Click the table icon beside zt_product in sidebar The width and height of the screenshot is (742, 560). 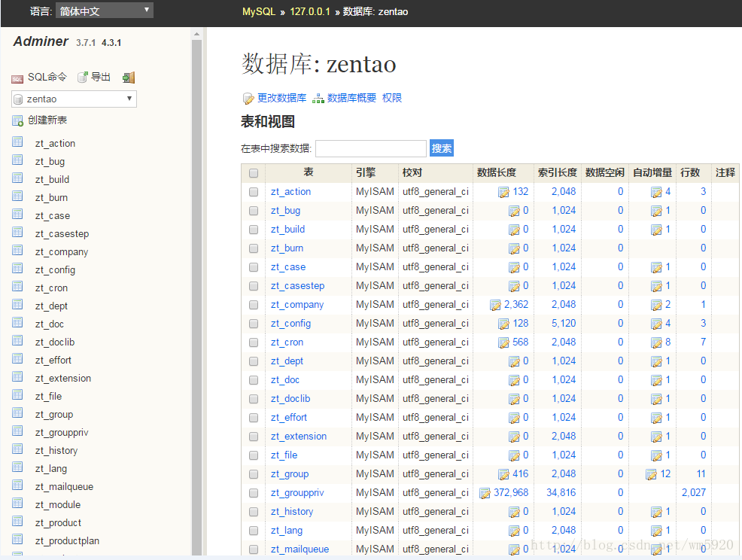pos(17,521)
